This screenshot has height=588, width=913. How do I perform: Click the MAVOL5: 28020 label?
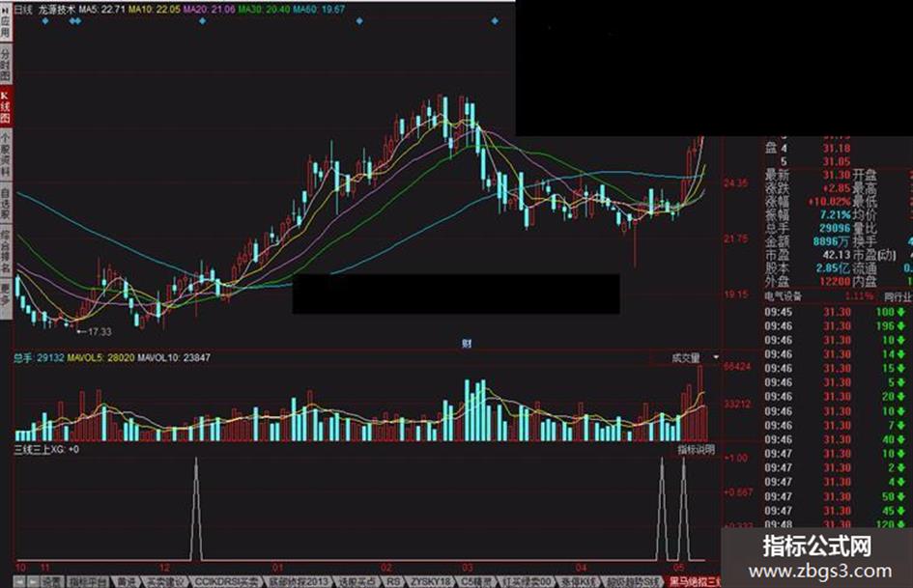coord(100,357)
